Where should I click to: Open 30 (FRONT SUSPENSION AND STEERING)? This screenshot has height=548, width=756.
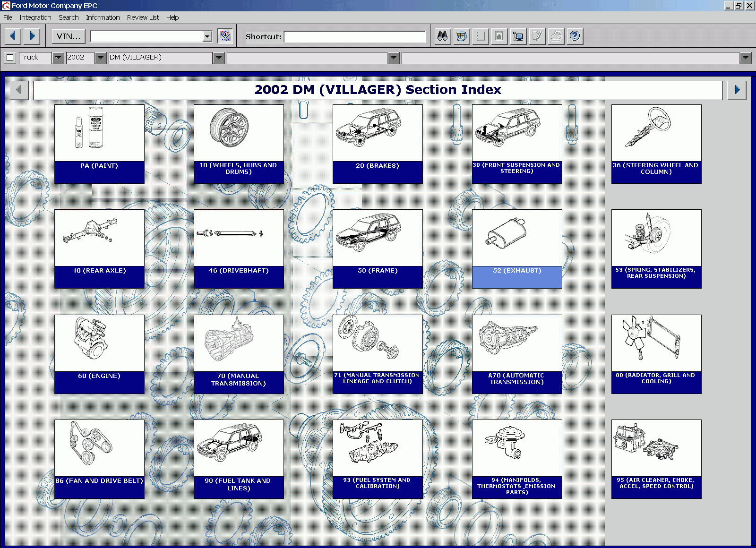coord(517,144)
